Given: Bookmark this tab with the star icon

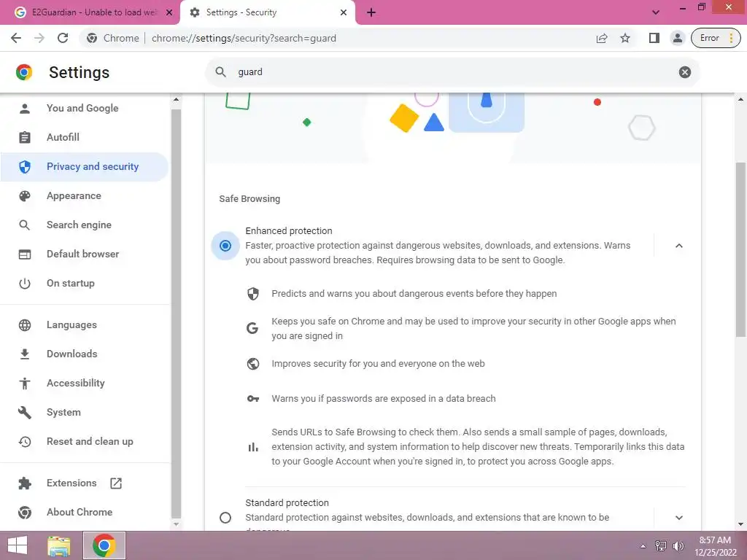Looking at the screenshot, I should pos(625,38).
